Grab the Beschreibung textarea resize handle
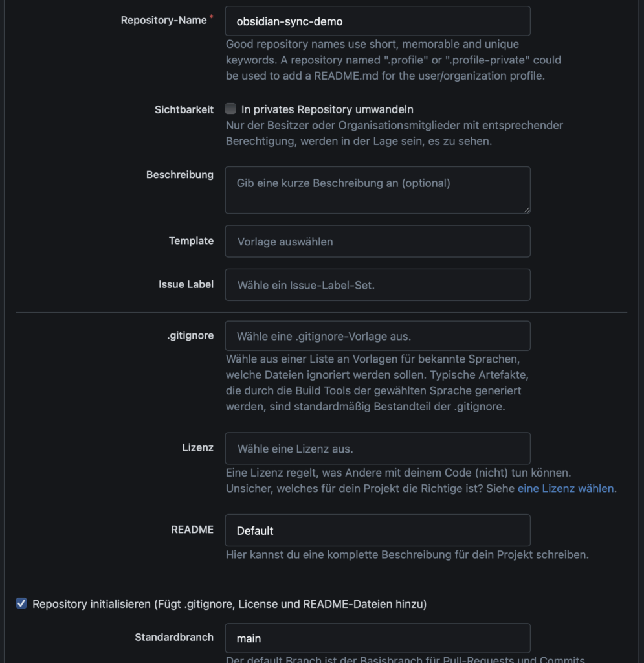644x663 pixels. (x=527, y=210)
